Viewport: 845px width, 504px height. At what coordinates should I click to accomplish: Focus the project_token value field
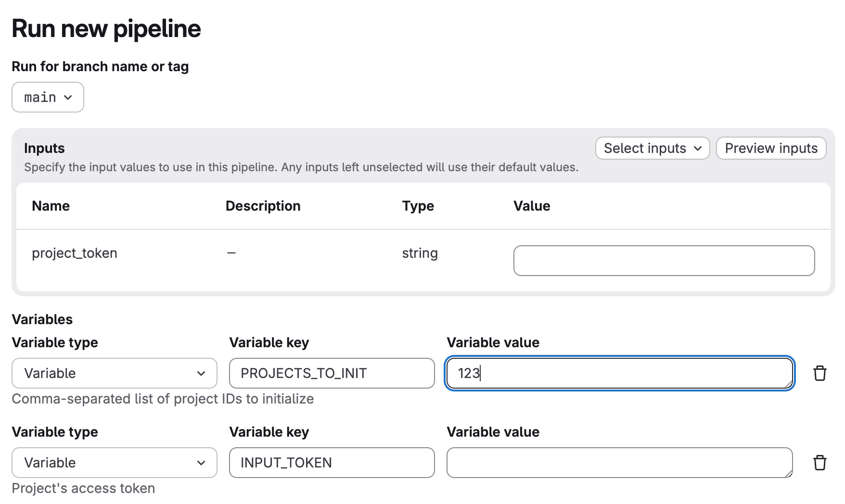tap(664, 261)
